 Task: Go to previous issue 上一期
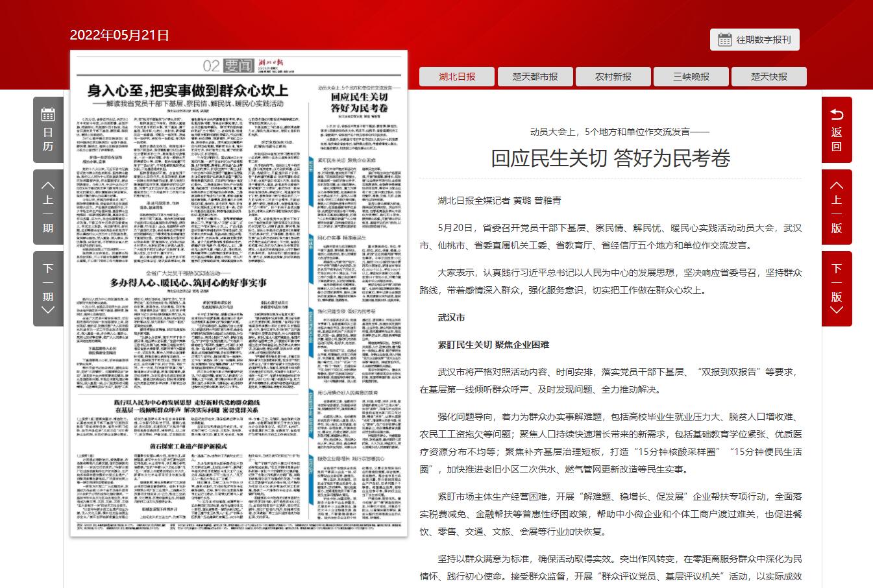tap(48, 206)
